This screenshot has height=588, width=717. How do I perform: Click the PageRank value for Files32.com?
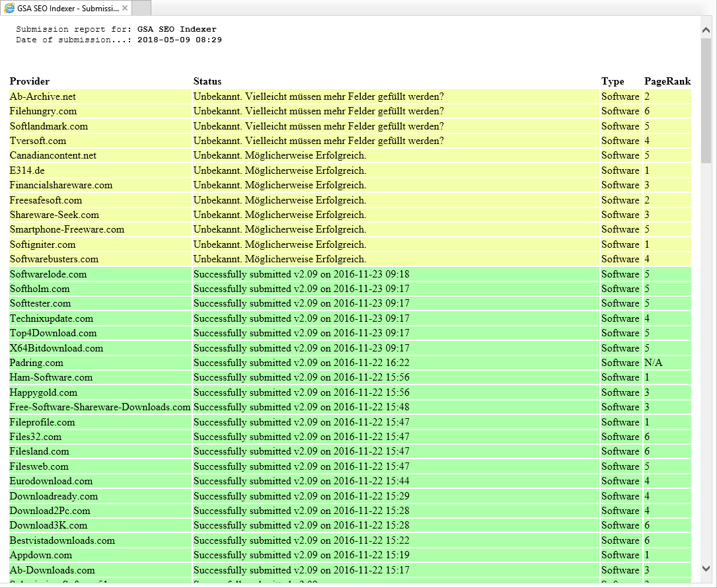[x=647, y=437]
